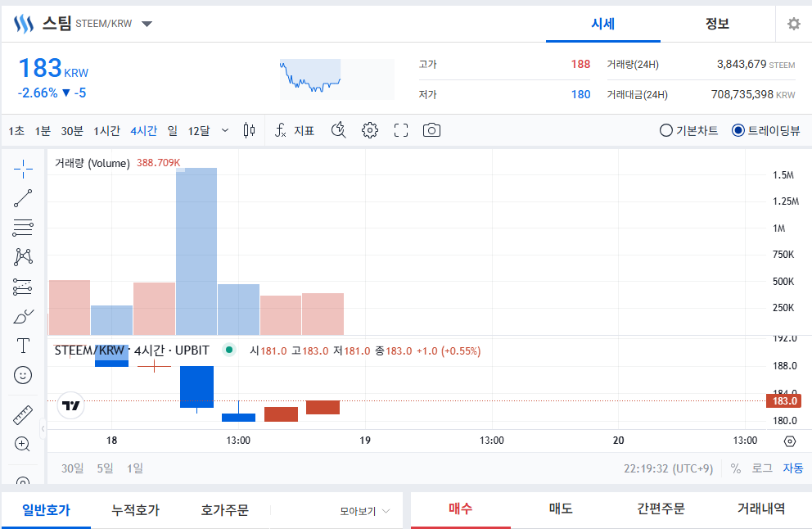This screenshot has width=812, height=529.
Task: Open the 지표 indicators menu
Action: (294, 130)
